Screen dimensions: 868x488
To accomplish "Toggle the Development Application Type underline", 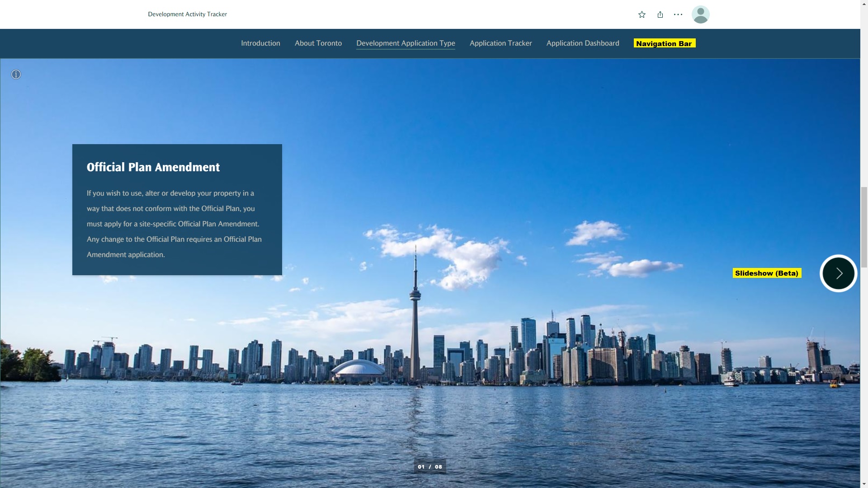I will click(x=406, y=43).
